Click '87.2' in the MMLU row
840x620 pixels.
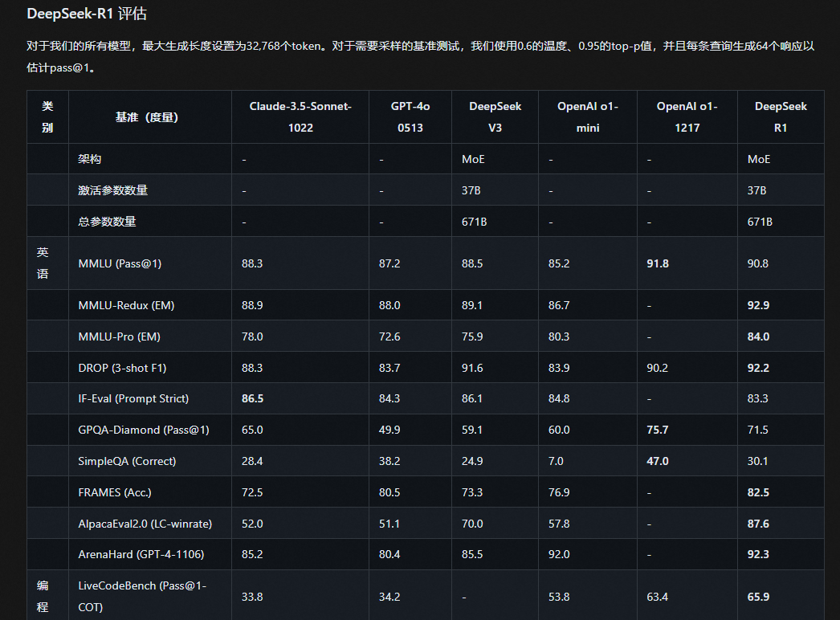pyautogui.click(x=389, y=263)
